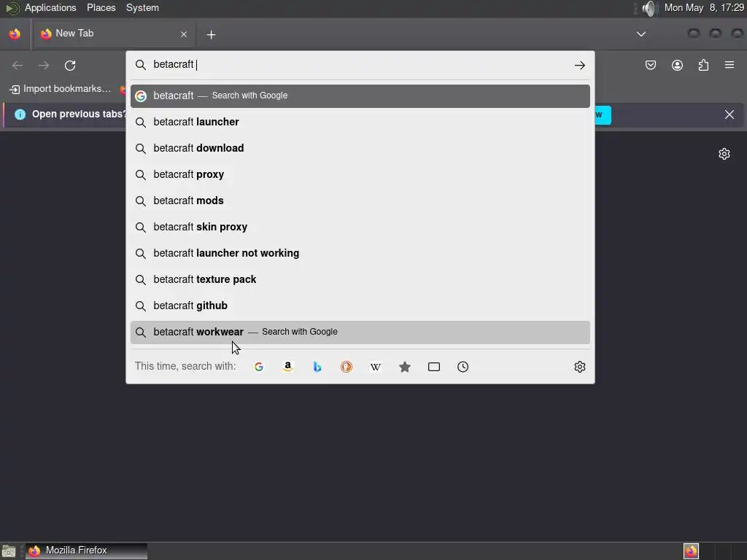Screen dimensions: 747x560
Task: Click the Firefox workspace switcher icon
Action: coord(692,551)
